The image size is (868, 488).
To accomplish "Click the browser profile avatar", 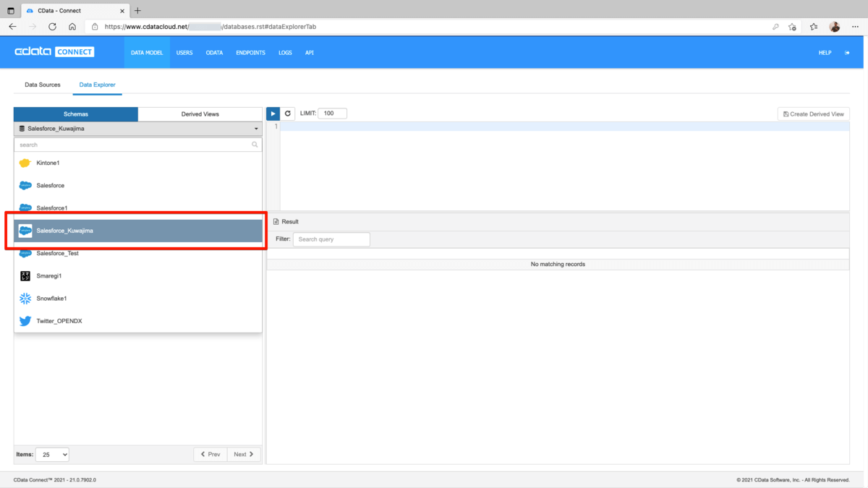I will (834, 27).
